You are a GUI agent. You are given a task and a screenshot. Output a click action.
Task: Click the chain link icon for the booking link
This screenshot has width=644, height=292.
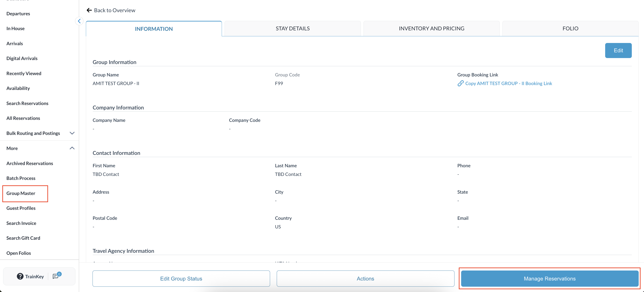(460, 83)
